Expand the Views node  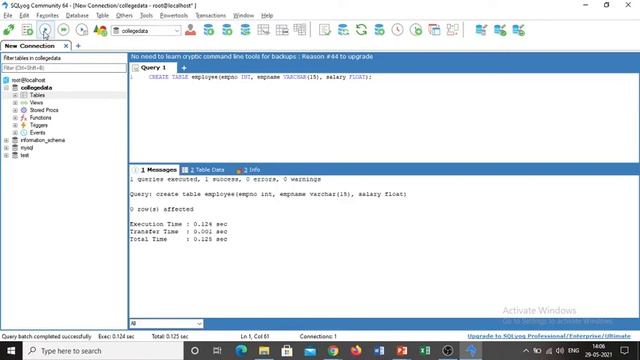[15, 102]
